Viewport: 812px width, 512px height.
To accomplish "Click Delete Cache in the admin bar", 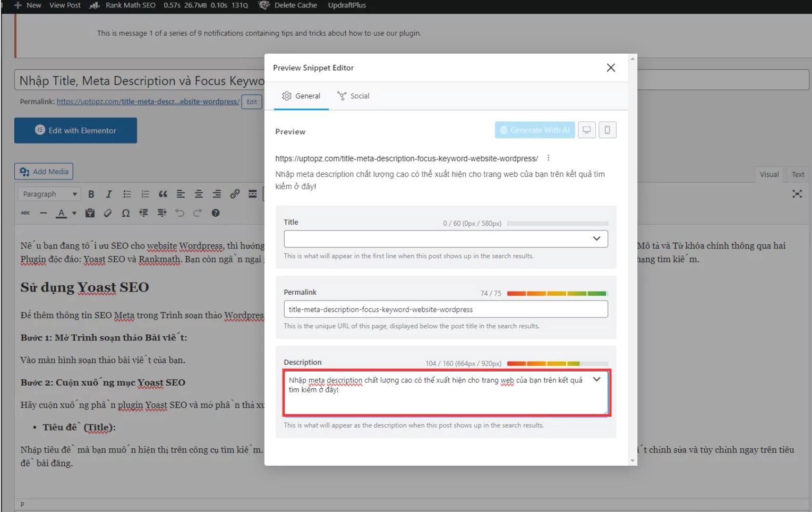I will click(289, 5).
